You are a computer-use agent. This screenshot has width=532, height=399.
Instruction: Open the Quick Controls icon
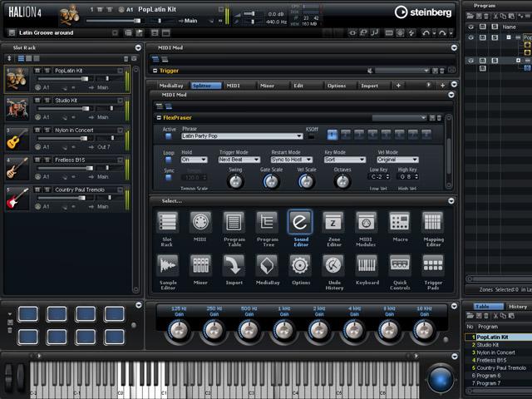point(400,265)
